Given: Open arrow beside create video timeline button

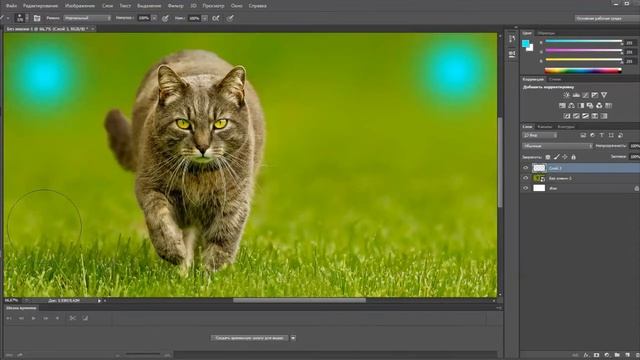Looking at the screenshot, I should (293, 338).
